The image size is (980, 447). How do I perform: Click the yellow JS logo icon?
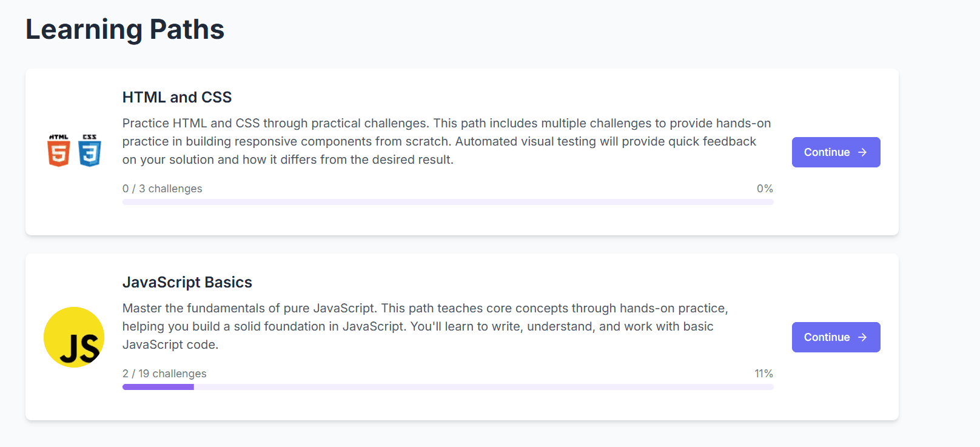74,337
